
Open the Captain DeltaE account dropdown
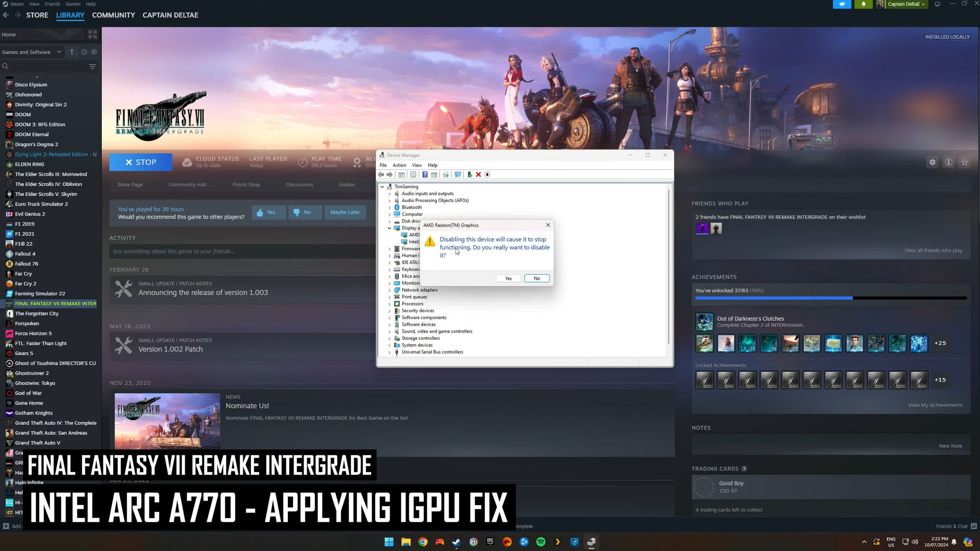click(x=906, y=4)
